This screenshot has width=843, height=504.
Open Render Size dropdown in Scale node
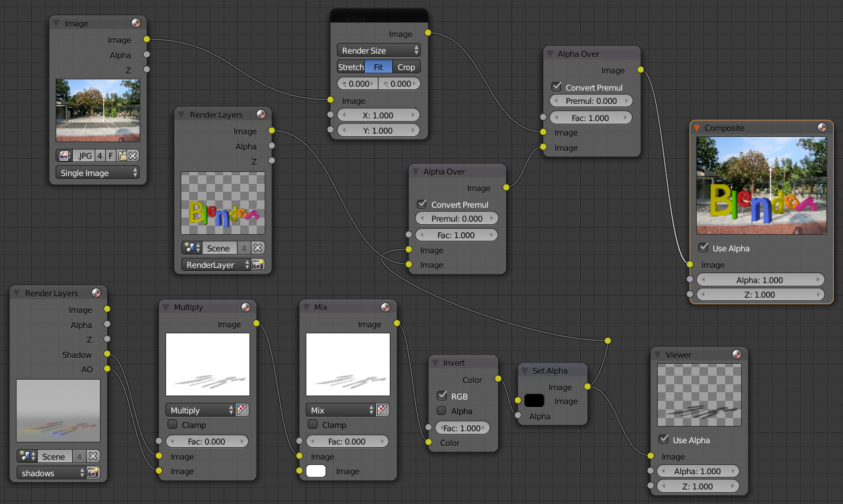[378, 50]
